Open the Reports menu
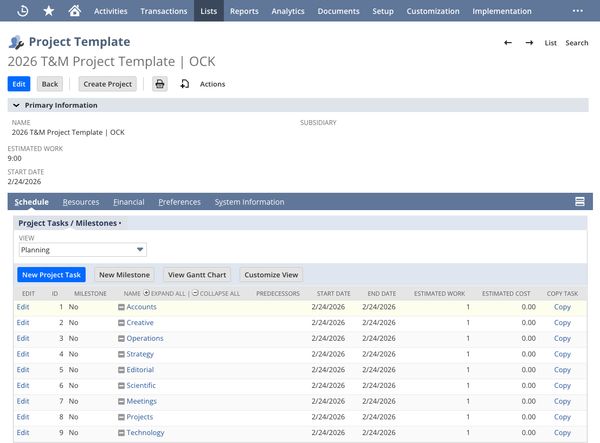Viewport: 600px width, 443px height. coord(243,11)
